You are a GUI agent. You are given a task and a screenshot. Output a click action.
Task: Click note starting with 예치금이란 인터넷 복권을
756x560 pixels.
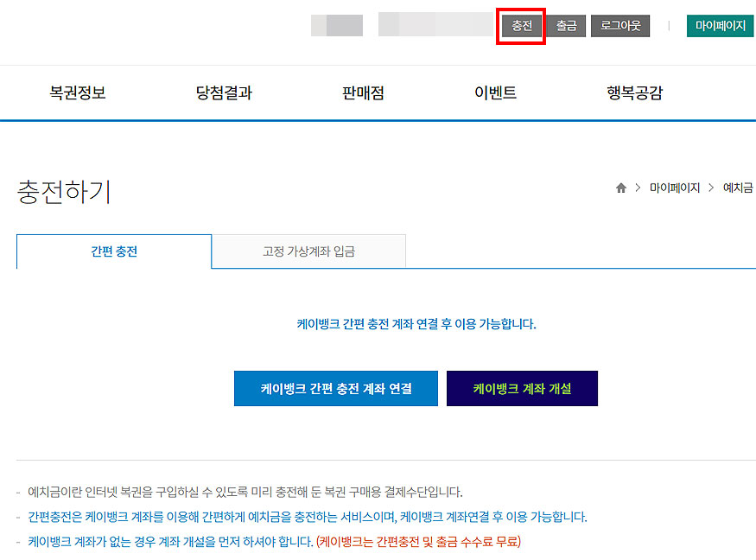245,492
